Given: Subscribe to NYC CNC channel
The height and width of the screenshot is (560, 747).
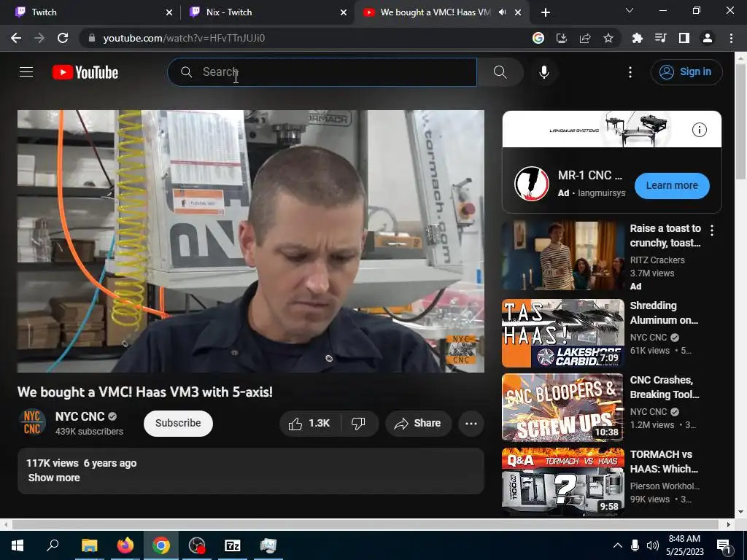Looking at the screenshot, I should (x=178, y=423).
